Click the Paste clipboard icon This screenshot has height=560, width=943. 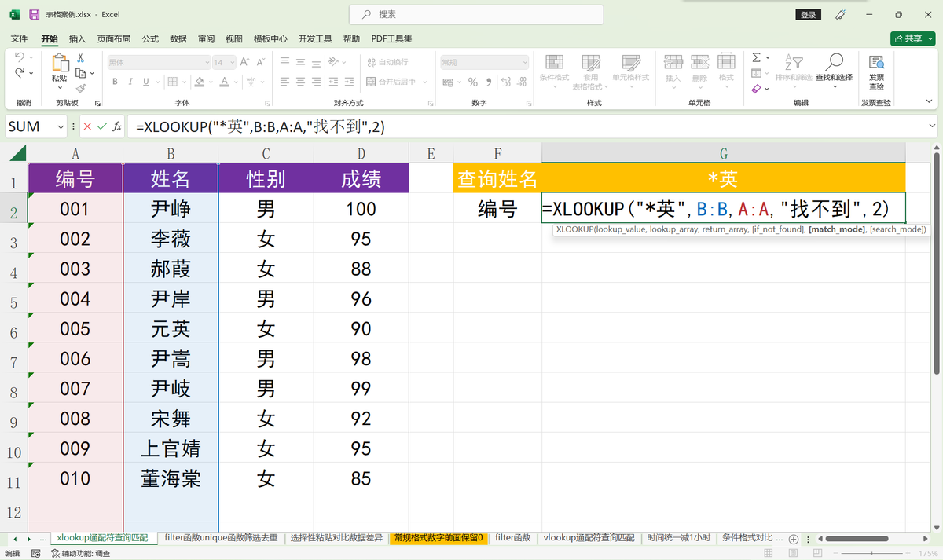click(60, 64)
